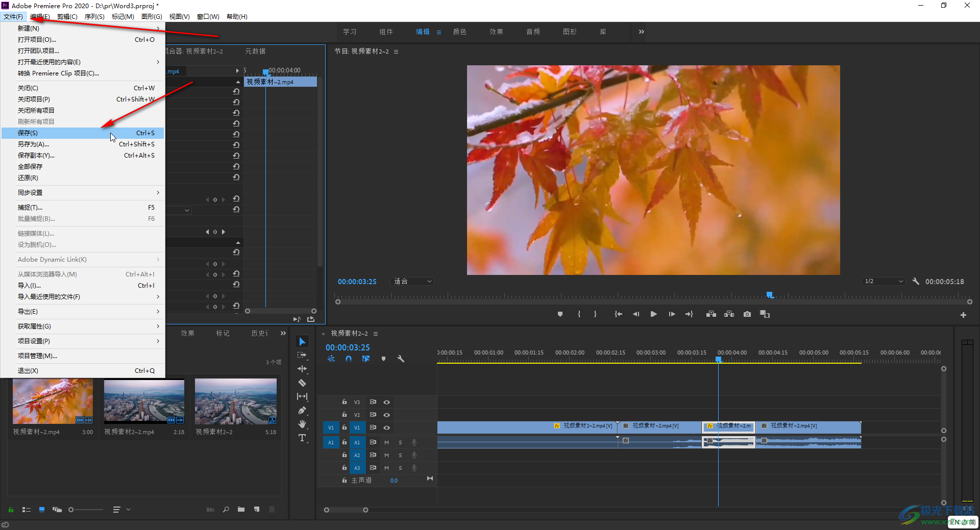Click the Lift button
The image size is (980, 530).
click(711, 314)
